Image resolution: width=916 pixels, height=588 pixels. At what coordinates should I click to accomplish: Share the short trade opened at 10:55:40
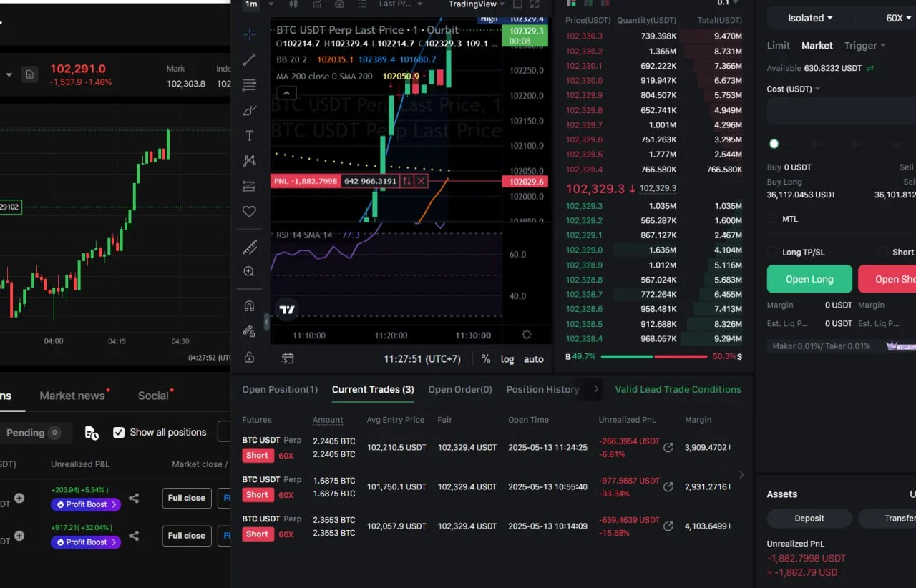point(668,487)
